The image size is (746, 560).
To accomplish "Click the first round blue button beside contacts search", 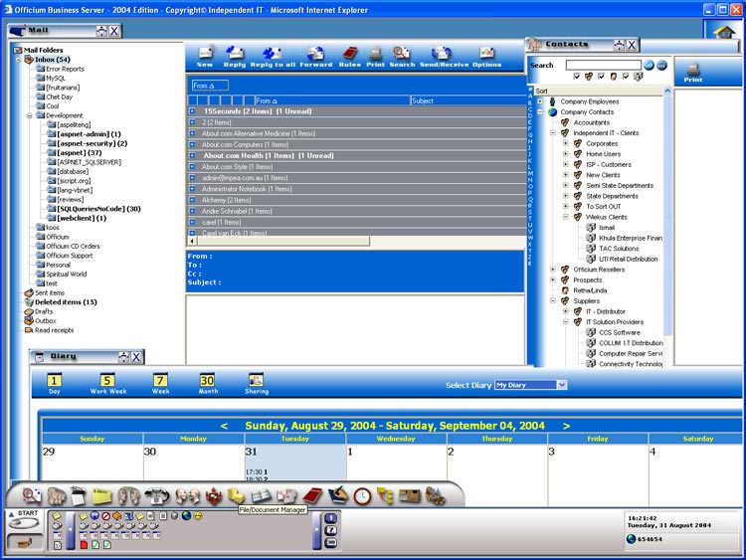I will click(x=649, y=66).
